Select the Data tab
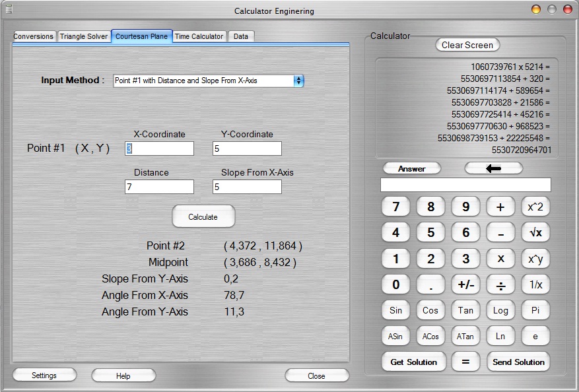The image size is (579, 392). tap(241, 36)
